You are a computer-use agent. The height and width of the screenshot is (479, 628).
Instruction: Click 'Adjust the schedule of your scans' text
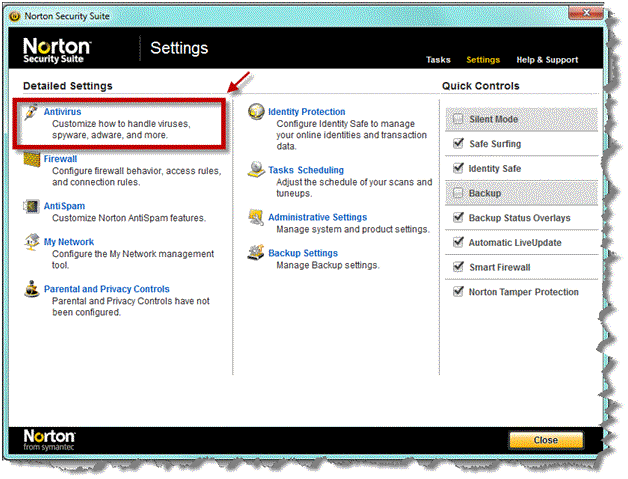click(x=354, y=187)
